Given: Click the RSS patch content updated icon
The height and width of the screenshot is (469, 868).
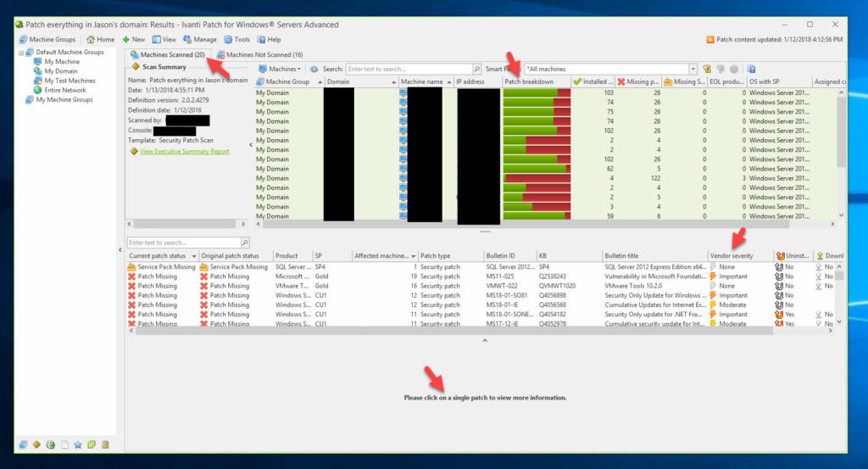Looking at the screenshot, I should (710, 40).
